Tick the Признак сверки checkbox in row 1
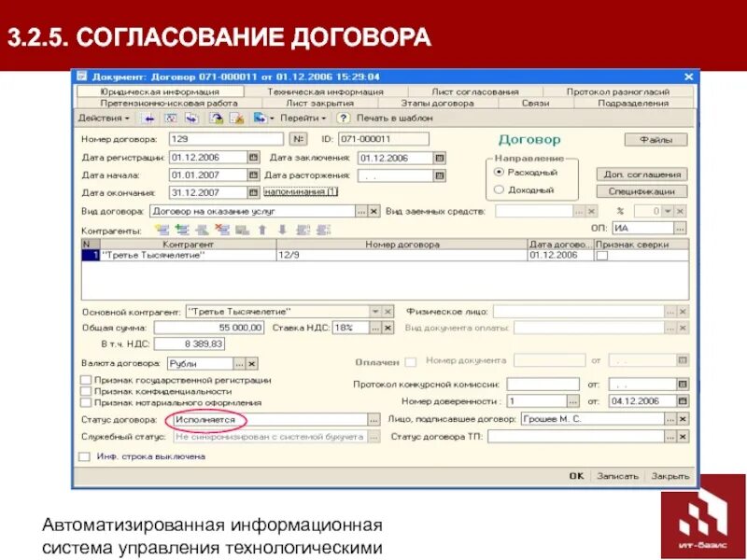747x560 pixels. click(x=602, y=256)
